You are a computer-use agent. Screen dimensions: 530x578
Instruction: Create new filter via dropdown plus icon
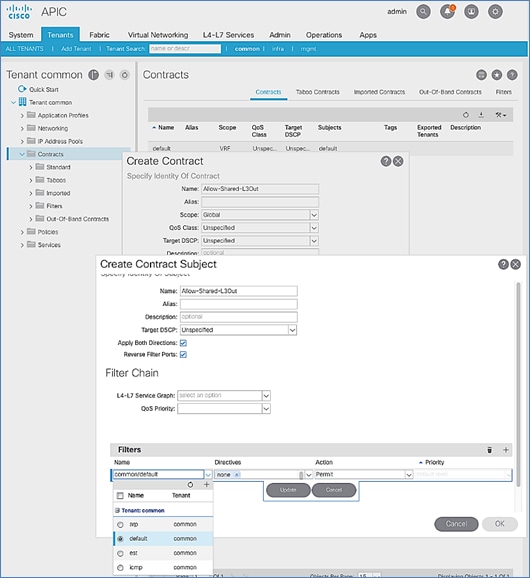206,484
